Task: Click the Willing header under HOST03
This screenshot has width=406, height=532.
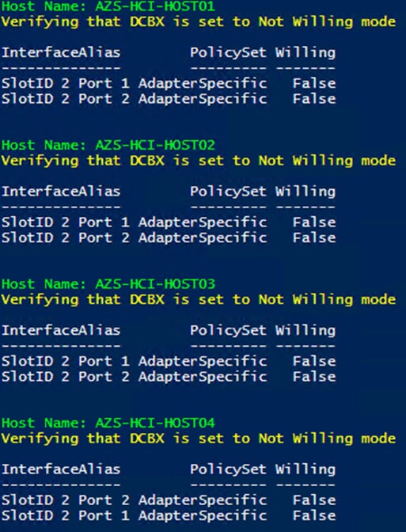Action: click(305, 331)
